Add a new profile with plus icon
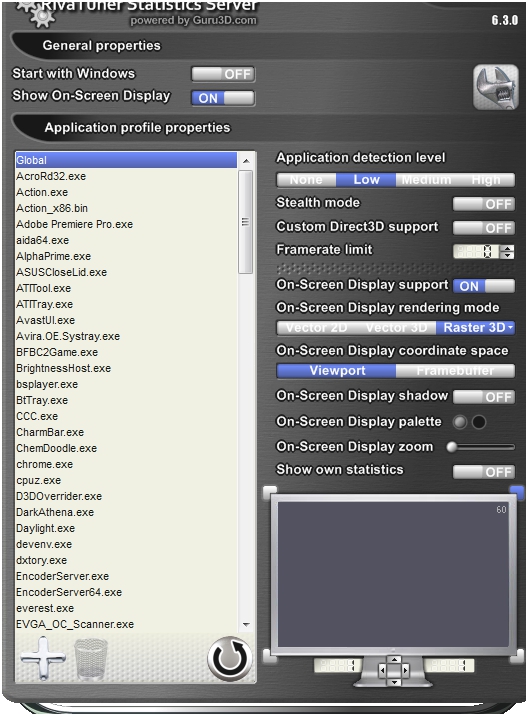 [x=43, y=658]
